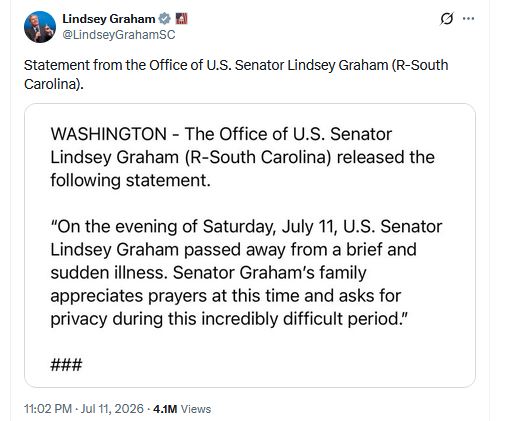Click the line ending "incredibly difficult period."

click(x=229, y=319)
